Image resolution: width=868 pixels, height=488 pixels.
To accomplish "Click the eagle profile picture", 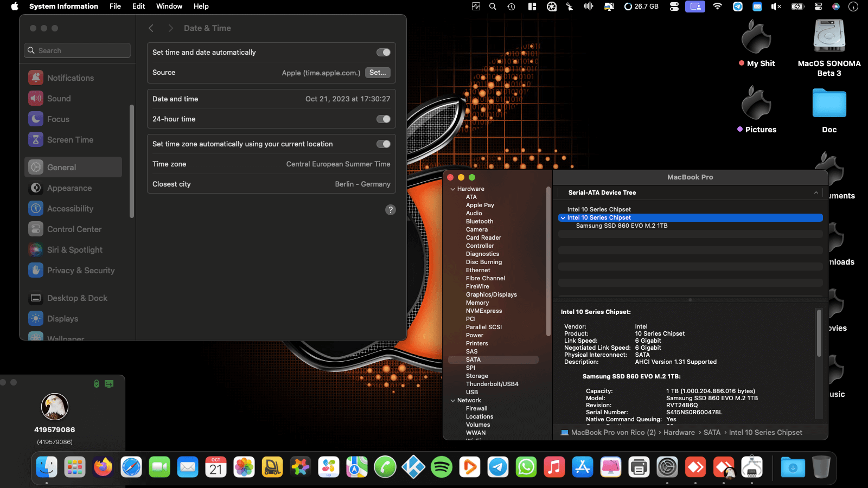I will [55, 407].
